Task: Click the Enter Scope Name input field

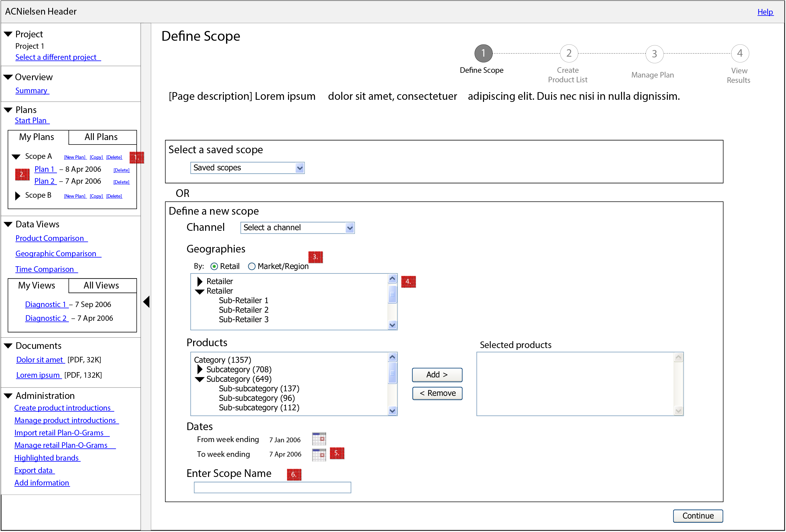Action: (x=272, y=487)
